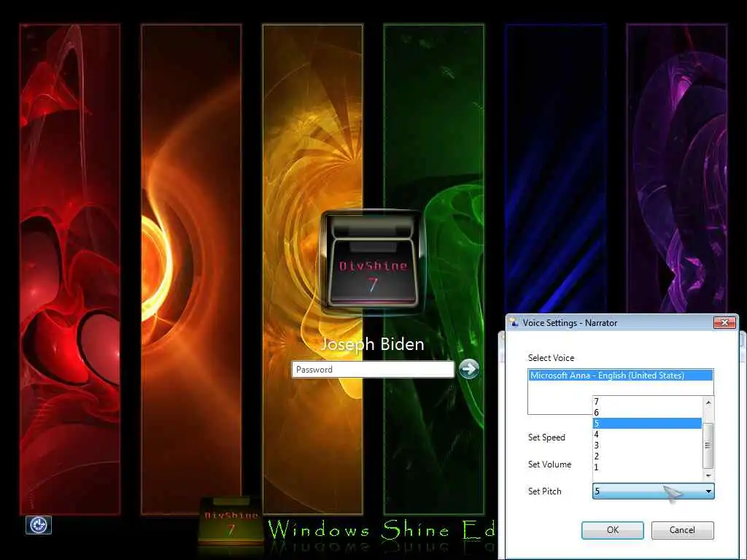747x560 pixels.
Task: Confirm voice settings with OK
Action: [613, 530]
